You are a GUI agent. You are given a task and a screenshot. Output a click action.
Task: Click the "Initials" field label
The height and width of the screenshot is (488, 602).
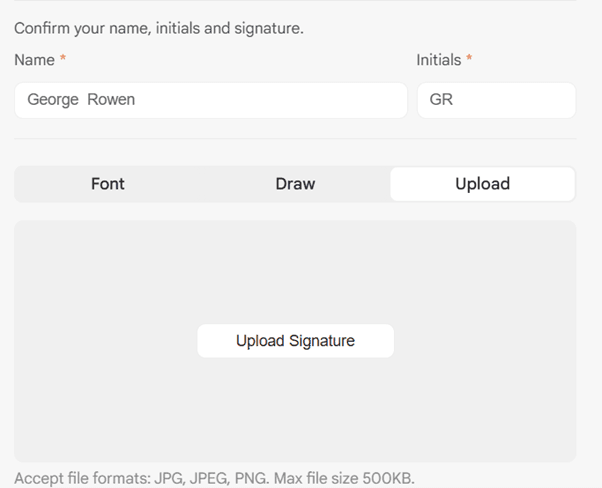pos(439,60)
